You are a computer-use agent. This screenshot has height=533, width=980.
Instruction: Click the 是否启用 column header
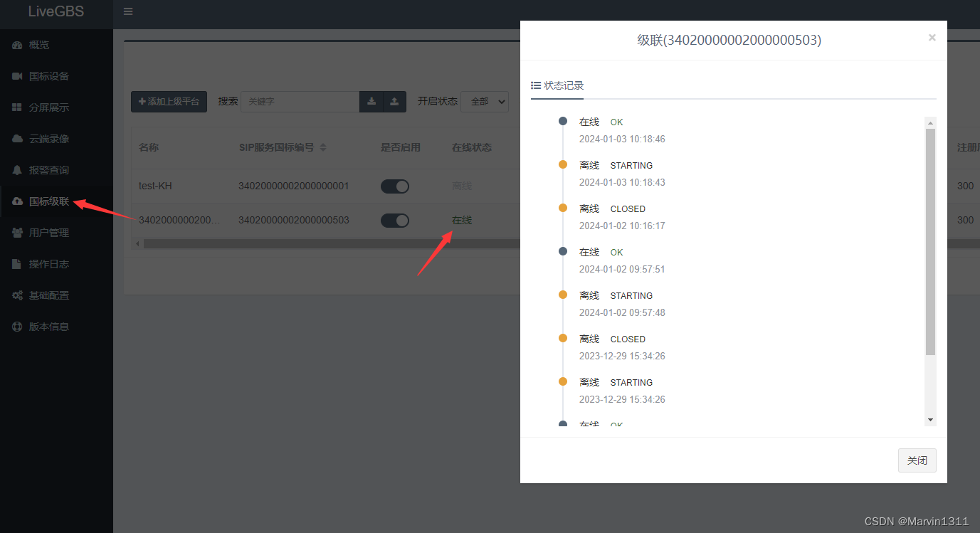(401, 147)
